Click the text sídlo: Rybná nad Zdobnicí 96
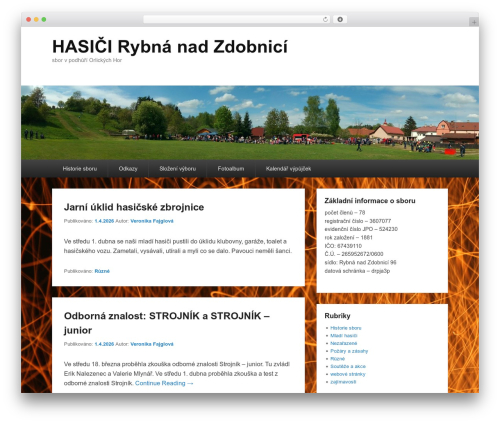 coord(360,262)
